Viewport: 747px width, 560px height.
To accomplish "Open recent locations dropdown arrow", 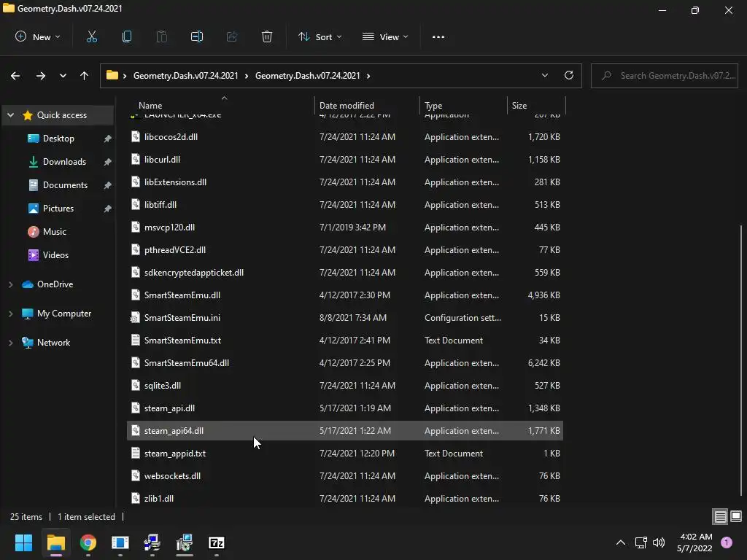I will click(63, 76).
